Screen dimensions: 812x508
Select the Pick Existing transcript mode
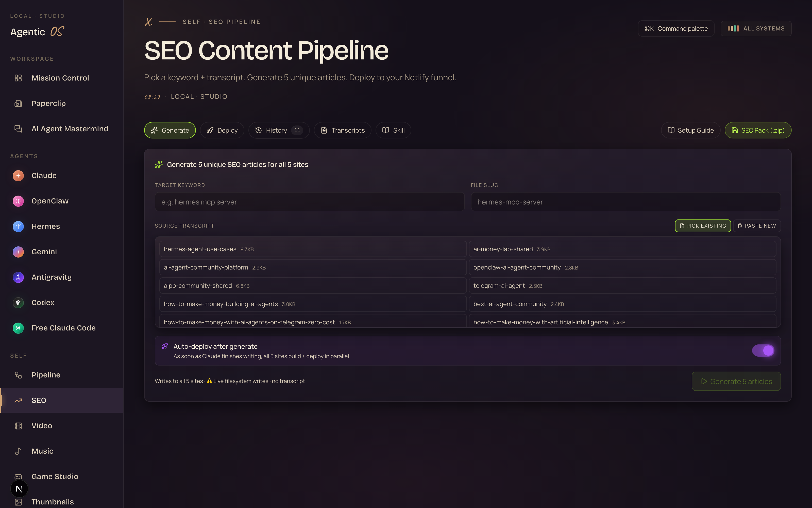coord(703,226)
